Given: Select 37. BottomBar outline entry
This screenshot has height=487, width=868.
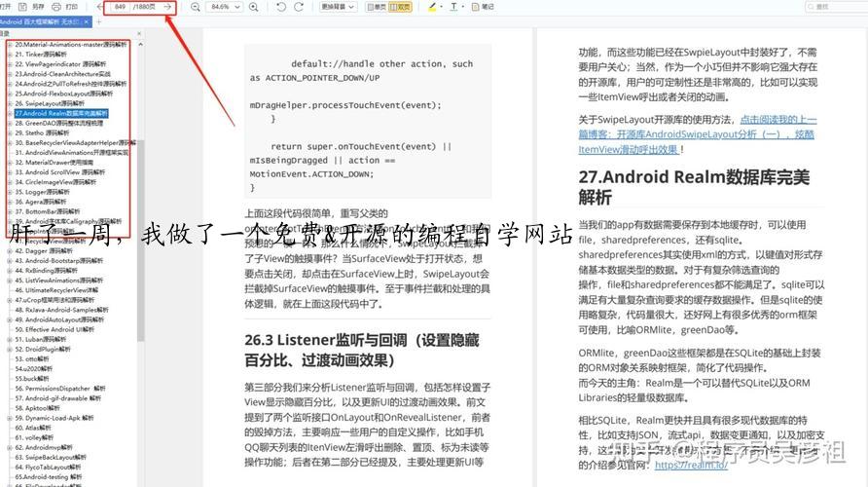Looking at the screenshot, I should tap(47, 211).
